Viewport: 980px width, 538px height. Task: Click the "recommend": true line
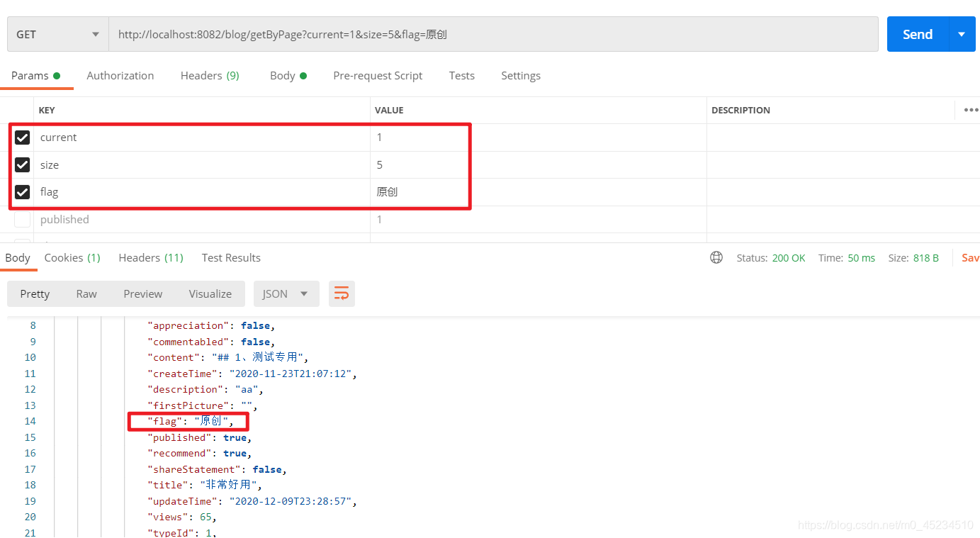200,453
